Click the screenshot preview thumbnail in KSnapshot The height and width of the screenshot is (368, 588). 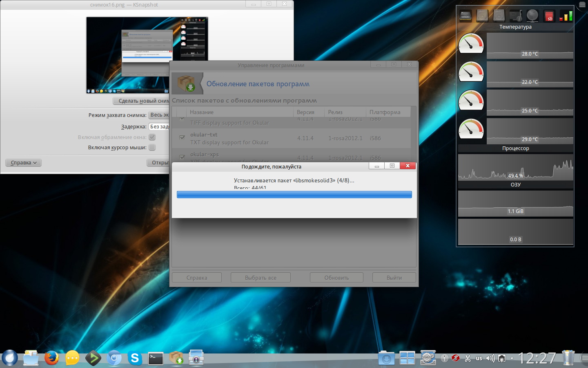[147, 55]
